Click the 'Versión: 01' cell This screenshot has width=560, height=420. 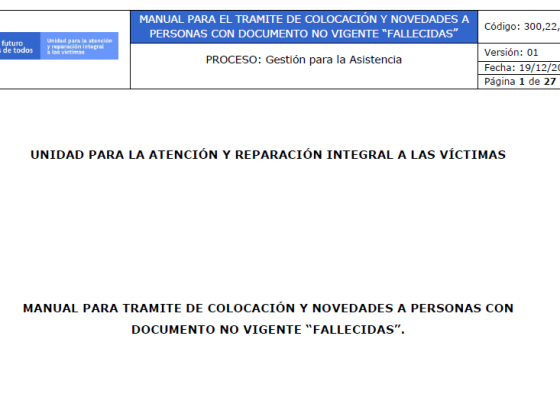519,52
